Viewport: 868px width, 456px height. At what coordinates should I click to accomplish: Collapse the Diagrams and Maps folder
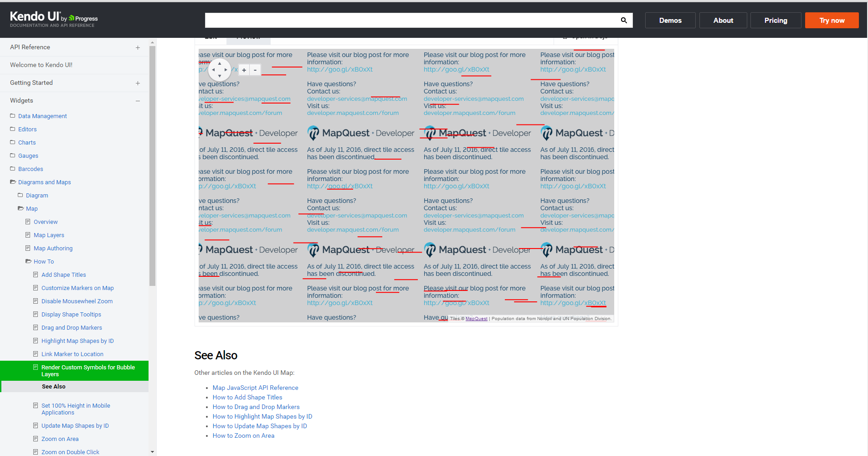coord(13,182)
